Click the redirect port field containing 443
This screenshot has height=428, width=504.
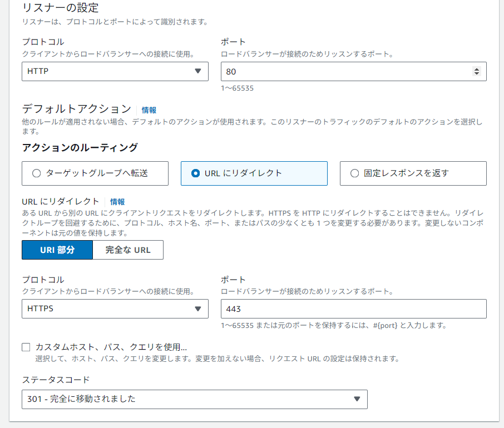click(x=354, y=309)
